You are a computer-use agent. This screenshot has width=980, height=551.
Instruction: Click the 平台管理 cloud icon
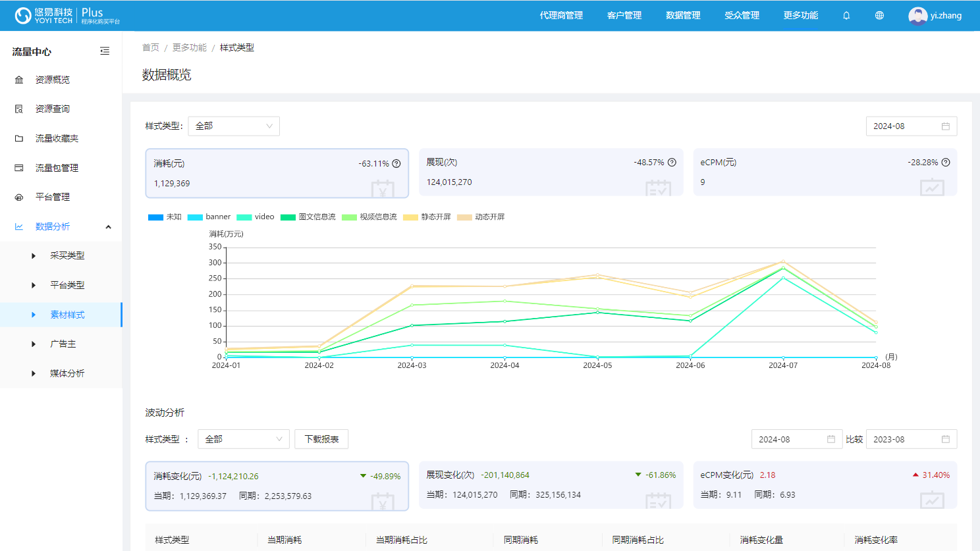(x=19, y=197)
